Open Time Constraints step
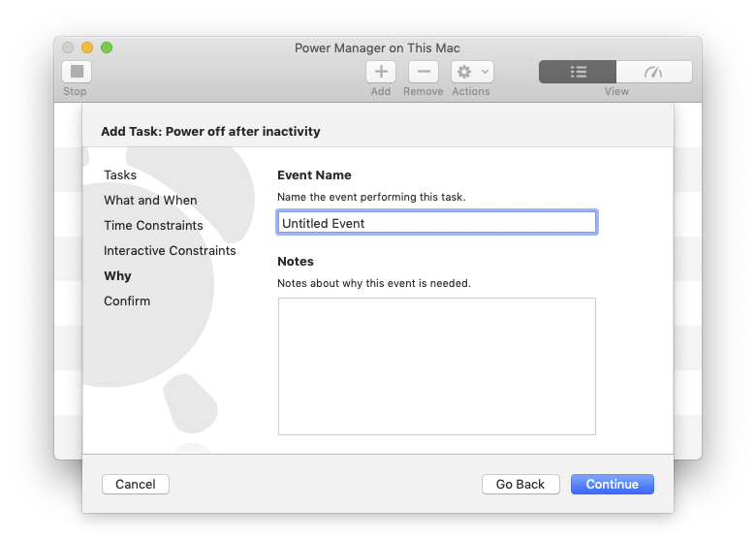 click(x=153, y=226)
